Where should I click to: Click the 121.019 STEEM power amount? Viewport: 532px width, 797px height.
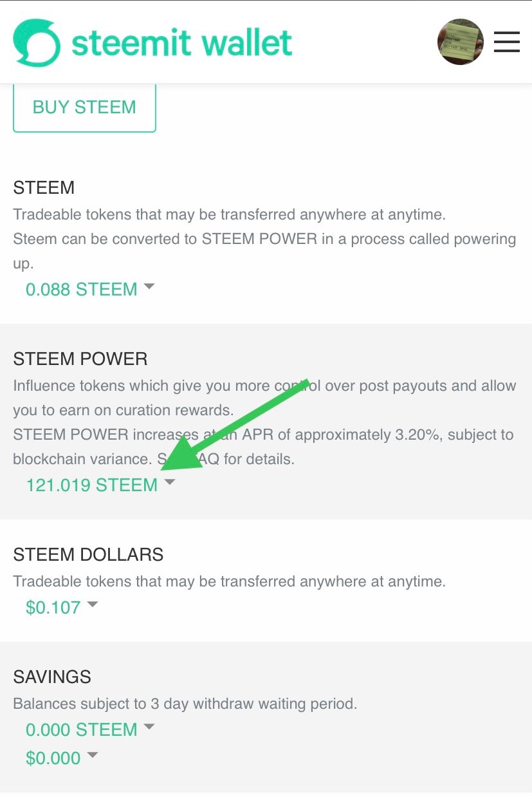[91, 485]
